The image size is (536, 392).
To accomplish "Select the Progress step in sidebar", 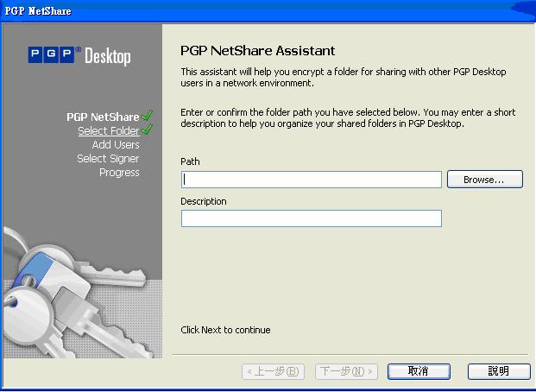I will pyautogui.click(x=119, y=172).
